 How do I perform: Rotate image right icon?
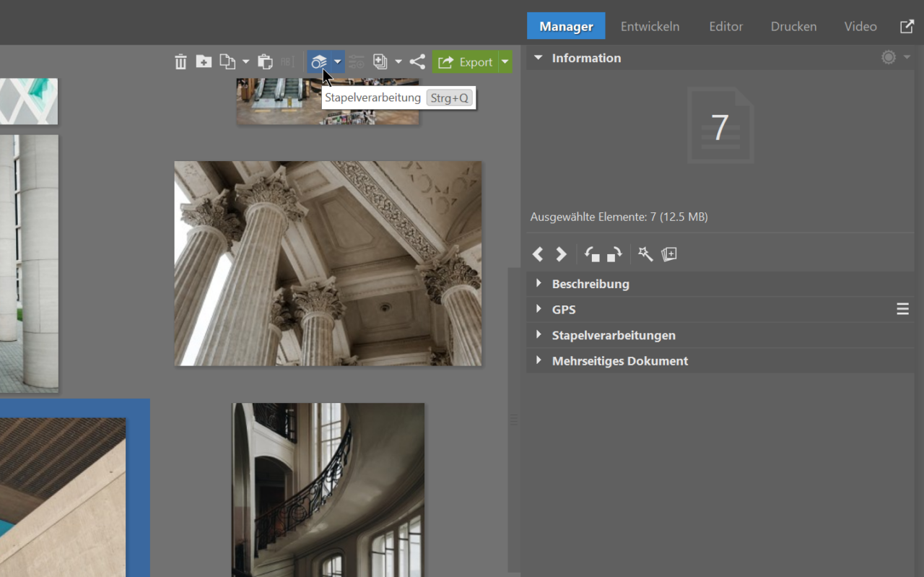pyautogui.click(x=614, y=254)
